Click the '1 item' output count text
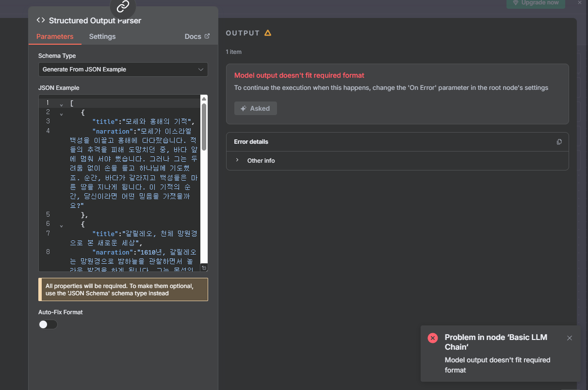Image resolution: width=588 pixels, height=390 pixels. (x=233, y=52)
